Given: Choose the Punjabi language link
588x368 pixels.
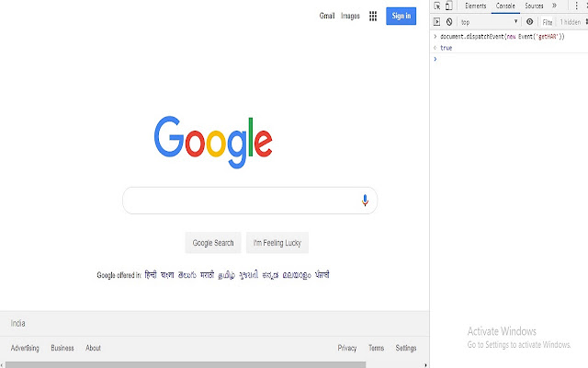Looking at the screenshot, I should coord(322,275).
